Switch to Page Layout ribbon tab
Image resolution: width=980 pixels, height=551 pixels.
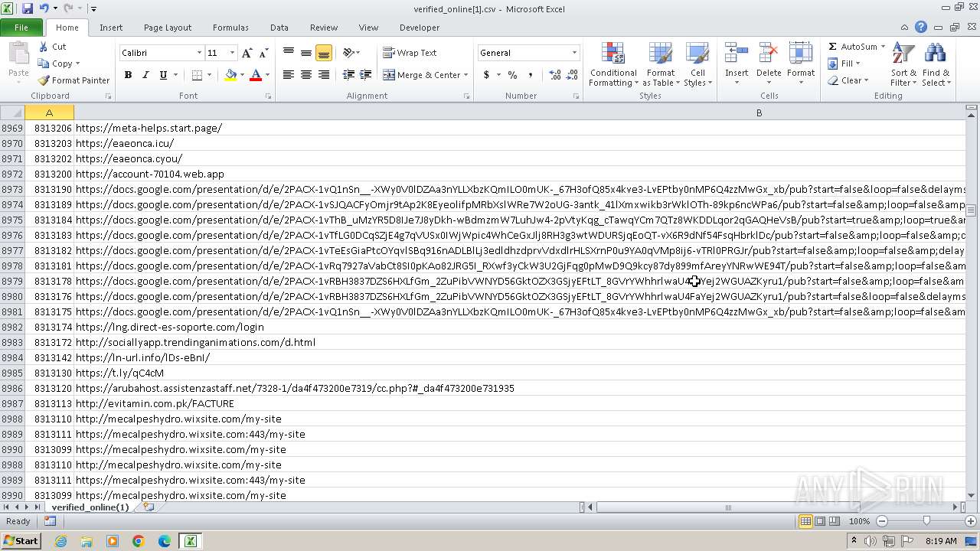coord(168,28)
